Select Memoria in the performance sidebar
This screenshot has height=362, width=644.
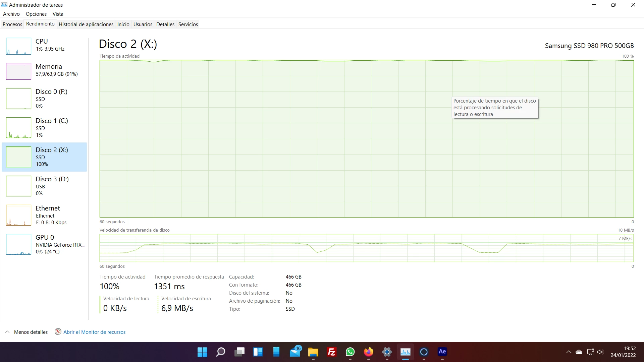[49, 70]
